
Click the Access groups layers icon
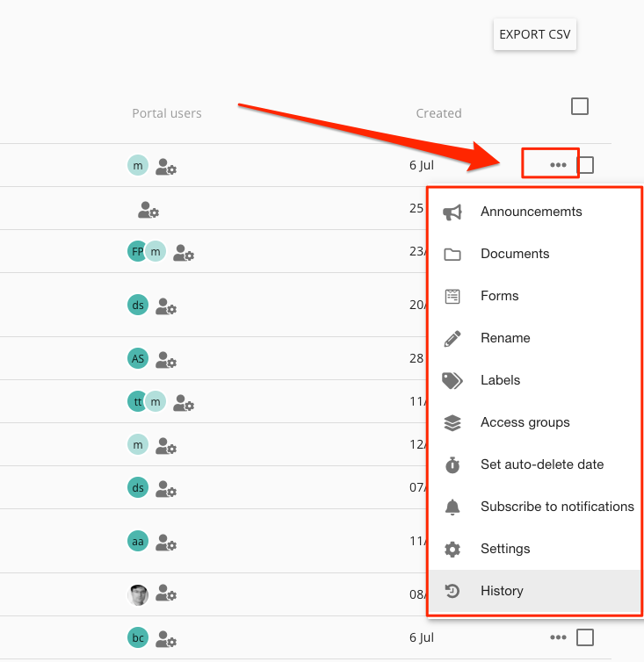click(x=452, y=422)
